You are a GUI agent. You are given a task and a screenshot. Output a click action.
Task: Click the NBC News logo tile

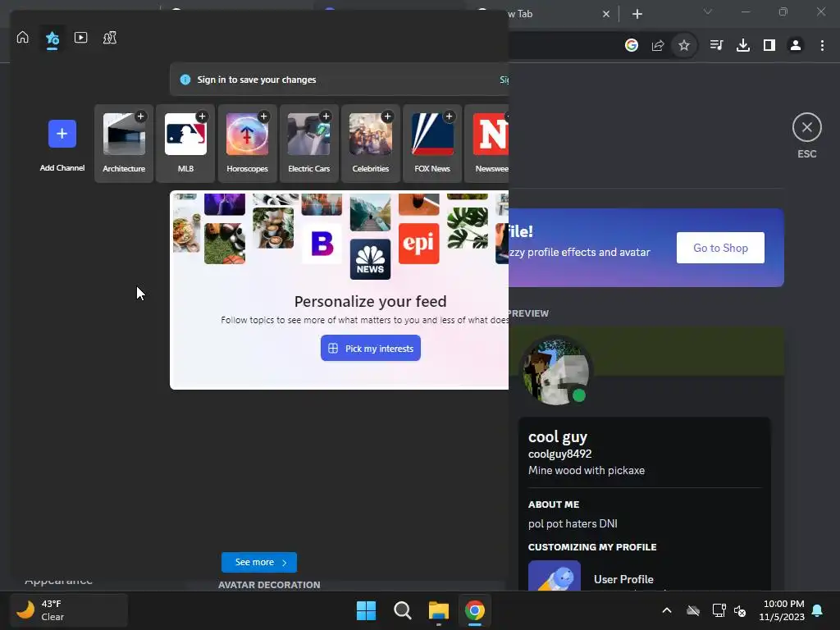(x=370, y=259)
